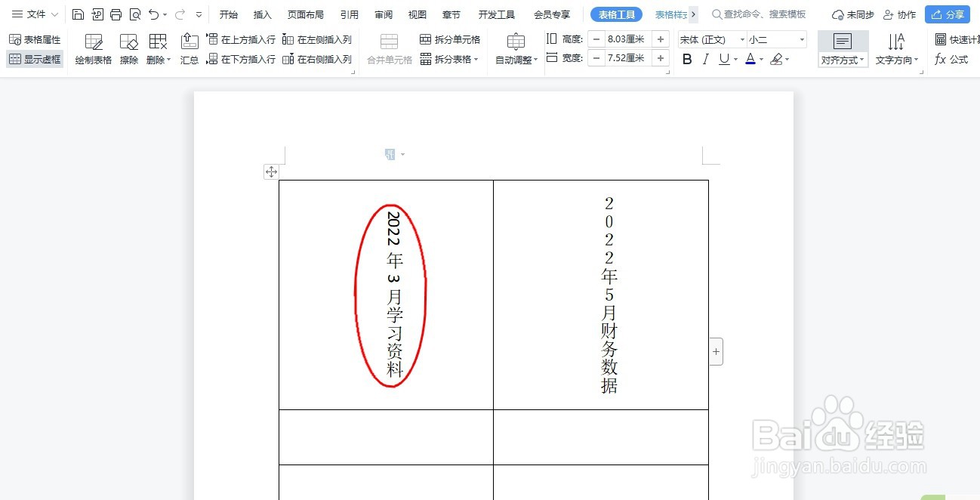
Task: Click 在左侧插入列 insert column left
Action: coord(317,39)
